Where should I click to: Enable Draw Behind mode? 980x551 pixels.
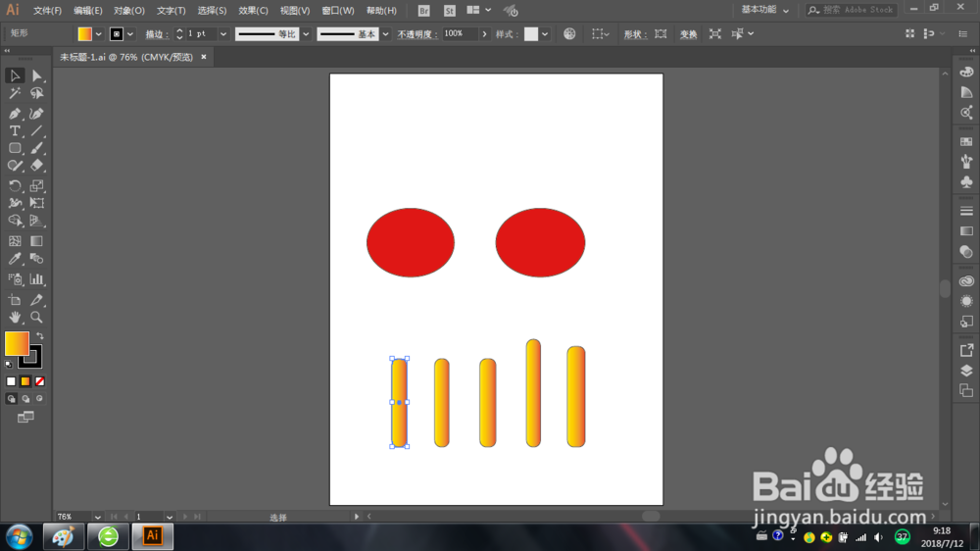click(25, 399)
